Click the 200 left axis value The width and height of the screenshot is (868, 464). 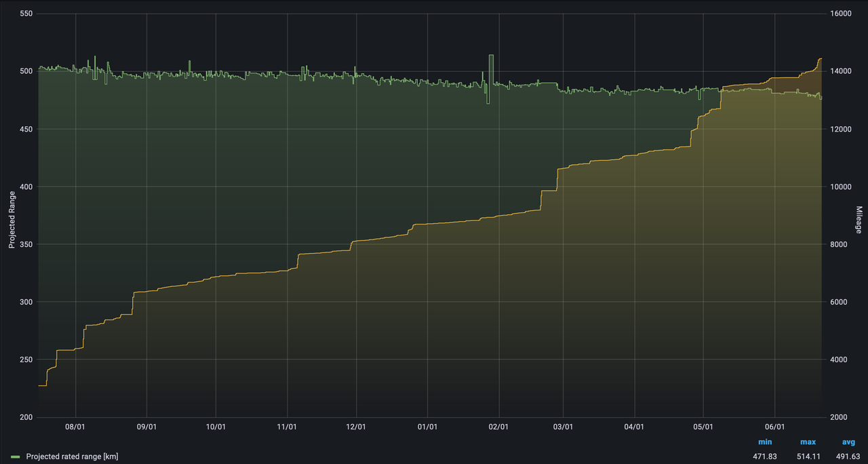(x=28, y=417)
